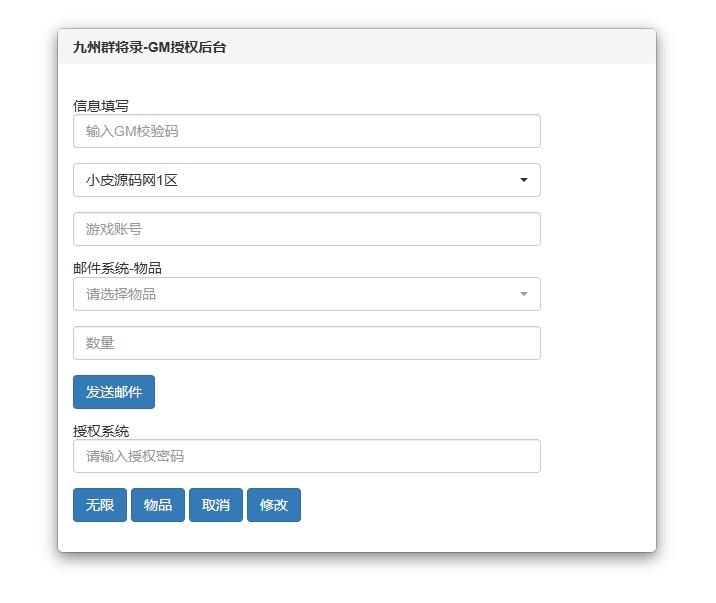This screenshot has width=716, height=603.
Task: Click the 物品 authorization button
Action: pos(158,505)
